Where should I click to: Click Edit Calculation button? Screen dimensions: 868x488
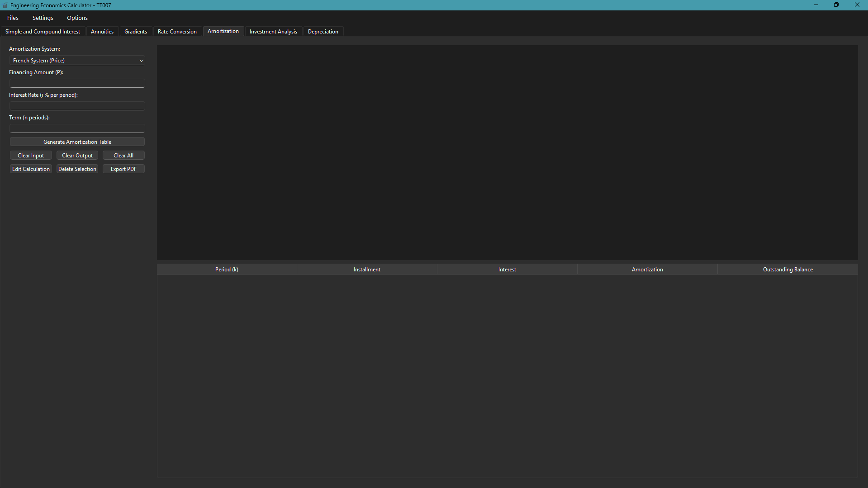[31, 169]
